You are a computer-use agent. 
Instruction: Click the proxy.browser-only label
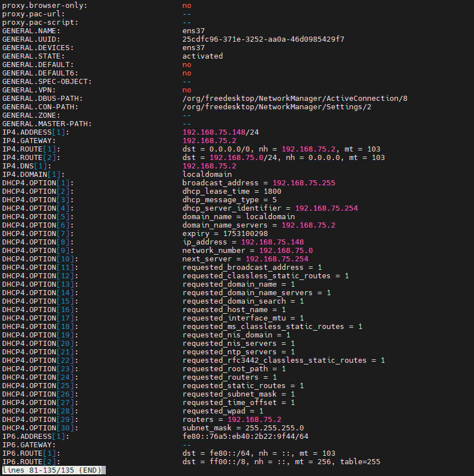pyautogui.click(x=44, y=6)
